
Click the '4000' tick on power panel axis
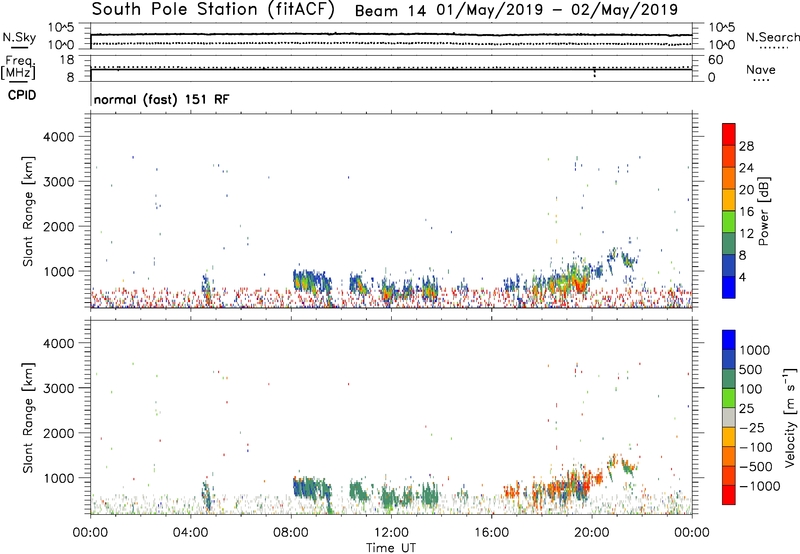(58, 137)
